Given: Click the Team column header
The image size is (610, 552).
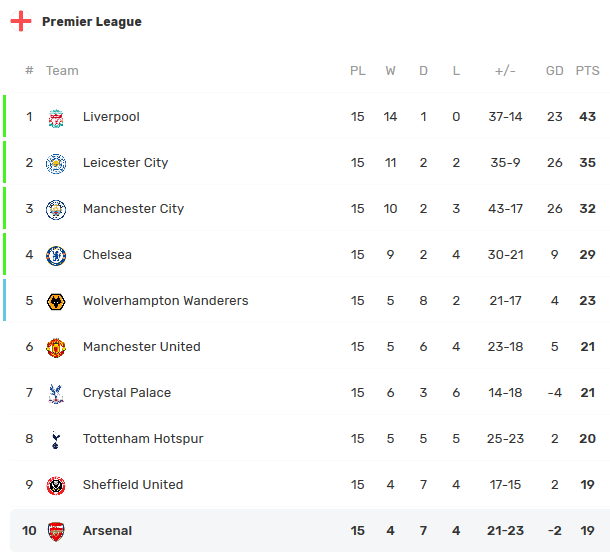Looking at the screenshot, I should pyautogui.click(x=62, y=71).
